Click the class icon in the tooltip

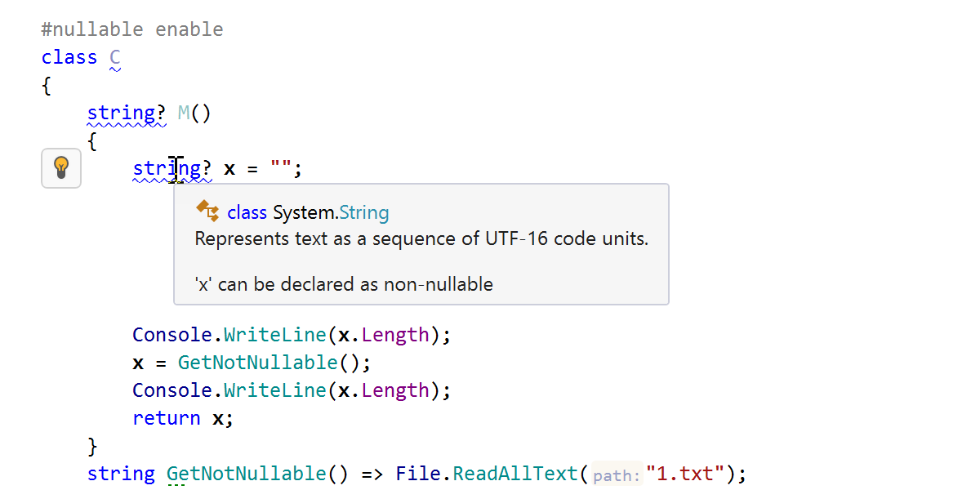click(x=207, y=212)
